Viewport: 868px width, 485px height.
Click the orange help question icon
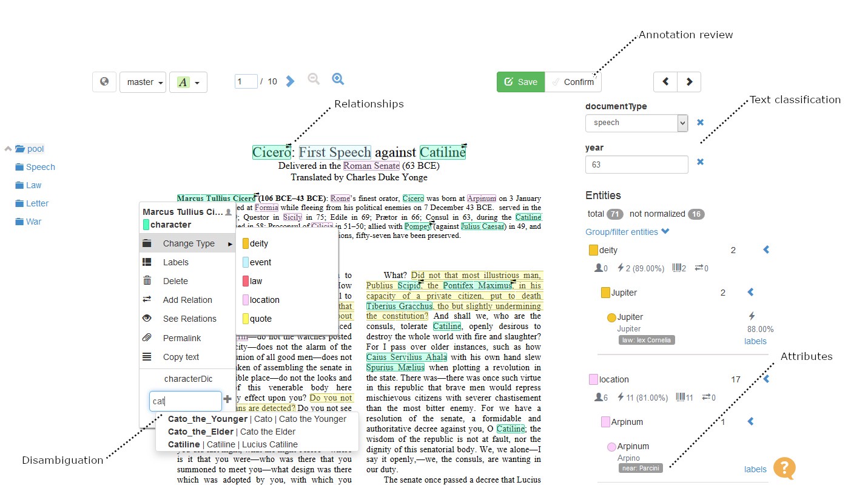click(784, 468)
